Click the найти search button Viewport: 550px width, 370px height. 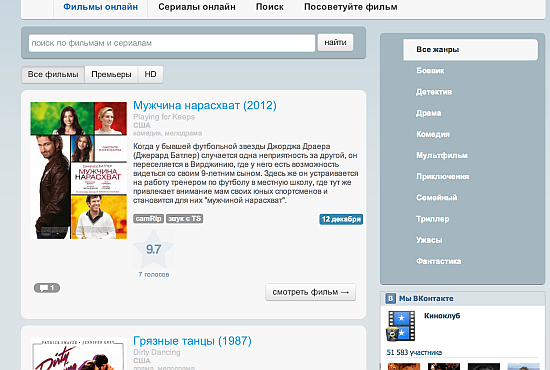(335, 42)
